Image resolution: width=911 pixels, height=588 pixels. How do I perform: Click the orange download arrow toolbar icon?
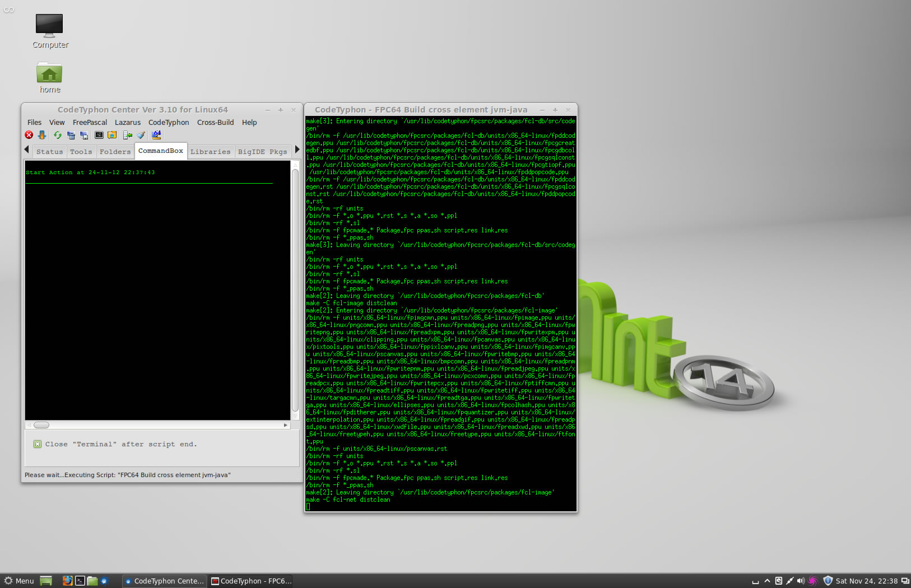click(x=42, y=135)
